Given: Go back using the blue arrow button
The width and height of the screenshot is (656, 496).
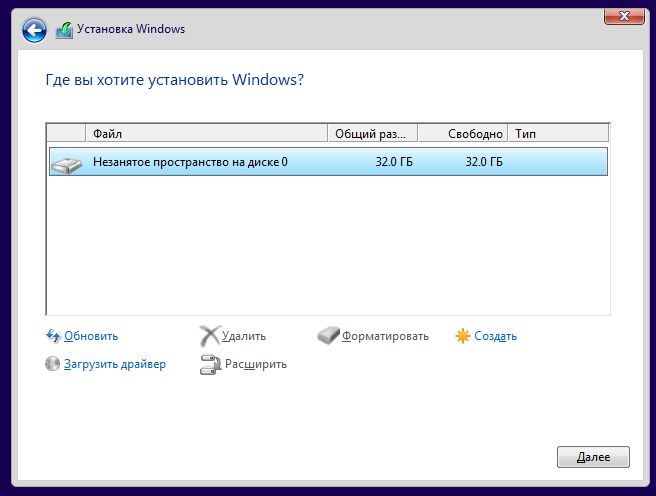Looking at the screenshot, I should (34, 30).
